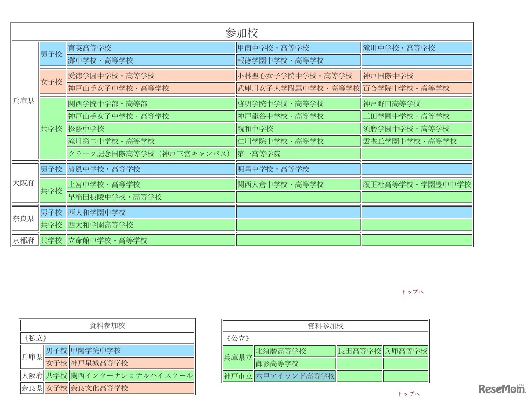Select 関西大倉中学校・高等学校
Viewport: 532px width, 400px height.
click(299, 184)
